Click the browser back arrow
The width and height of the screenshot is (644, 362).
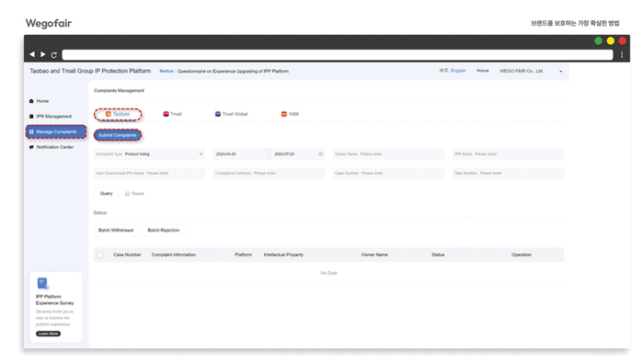point(32,54)
